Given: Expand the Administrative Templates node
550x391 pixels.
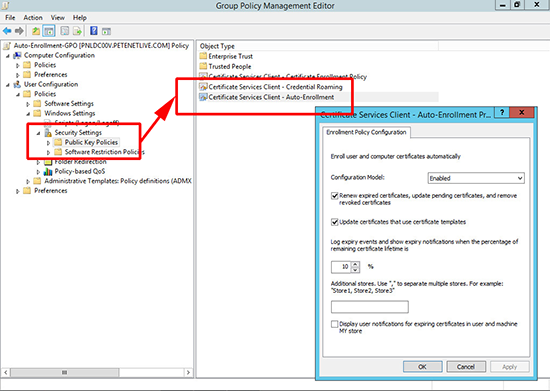Looking at the screenshot, I should coord(28,181).
